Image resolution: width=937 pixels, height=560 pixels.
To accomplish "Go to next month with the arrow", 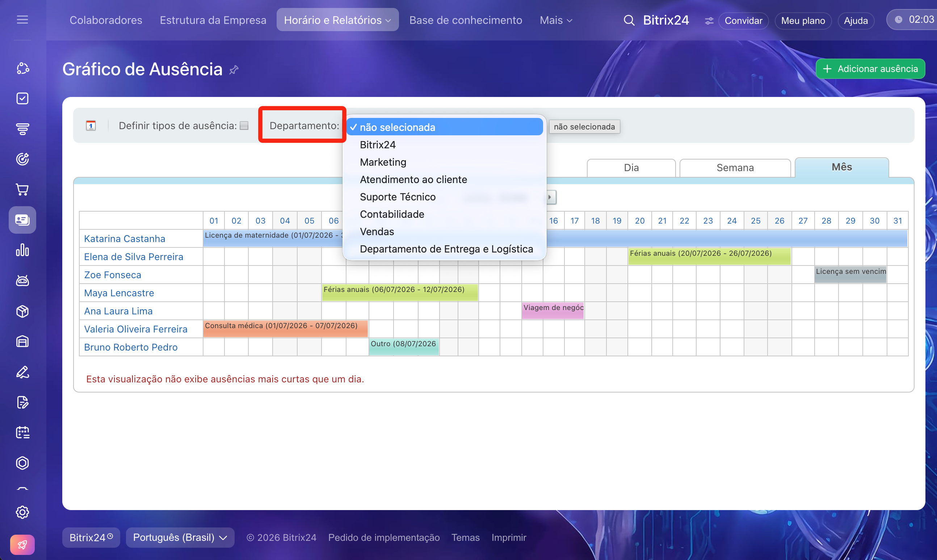I will point(551,198).
